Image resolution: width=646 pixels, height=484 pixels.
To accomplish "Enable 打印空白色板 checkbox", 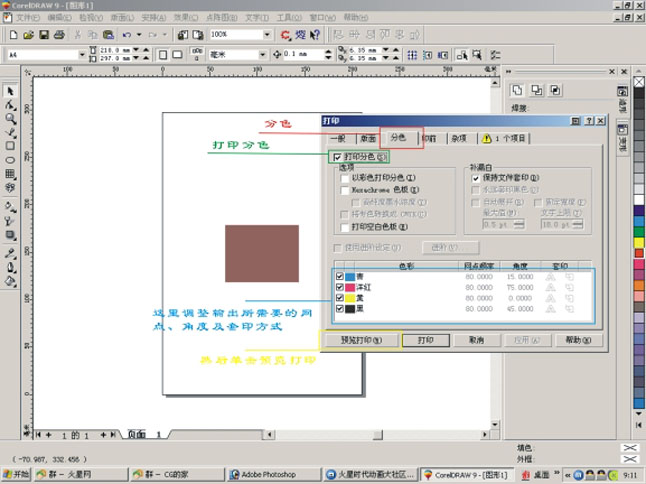I will coord(345,227).
